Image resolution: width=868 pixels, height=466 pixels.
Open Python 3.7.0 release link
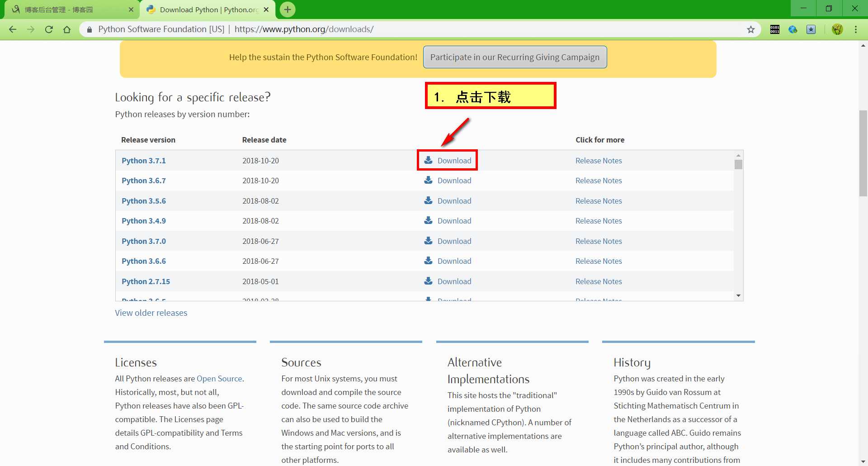coord(144,241)
